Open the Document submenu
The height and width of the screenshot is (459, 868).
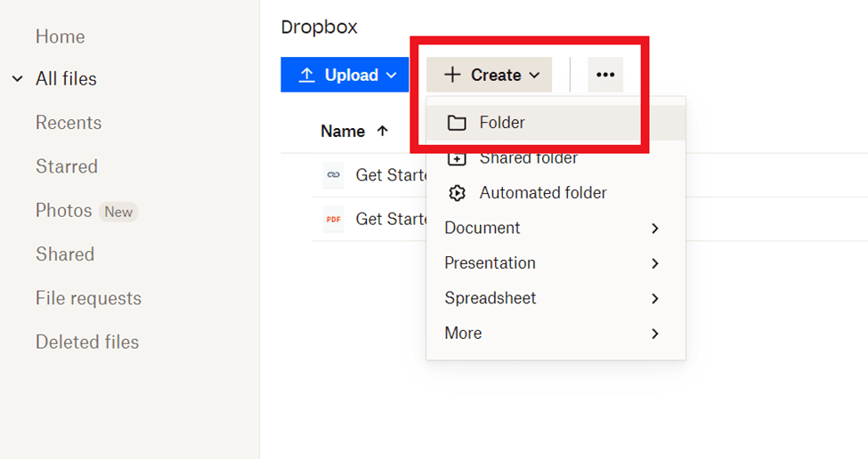pos(556,228)
